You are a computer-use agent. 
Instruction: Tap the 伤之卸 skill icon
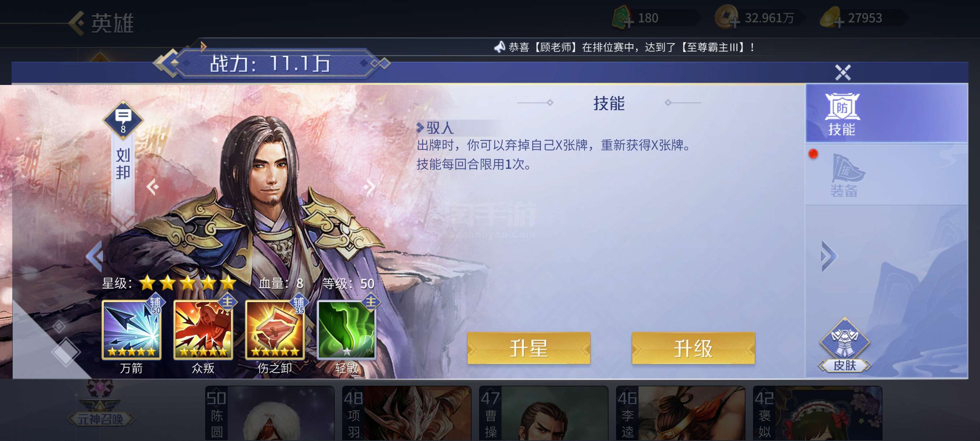[275, 330]
